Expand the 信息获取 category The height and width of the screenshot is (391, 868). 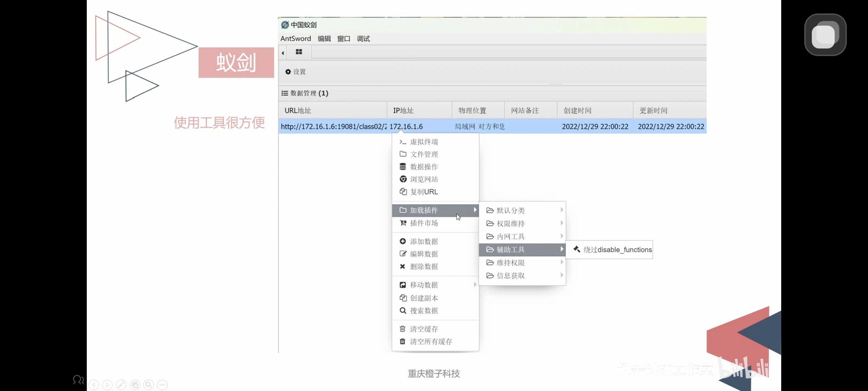tap(510, 276)
